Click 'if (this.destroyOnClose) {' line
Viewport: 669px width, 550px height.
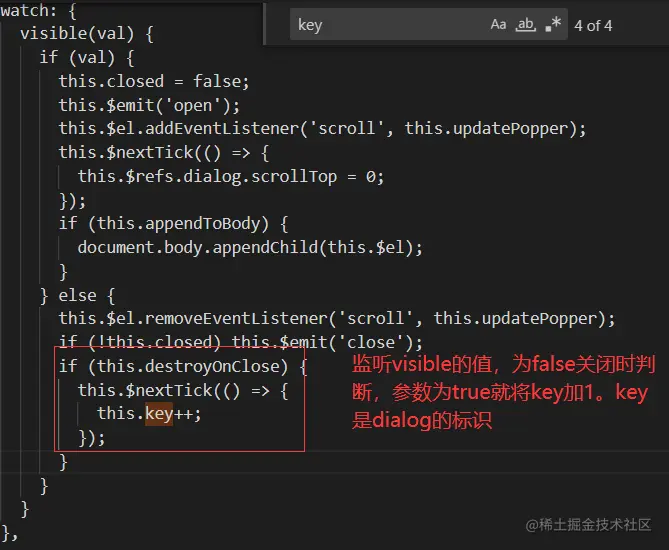tap(183, 366)
